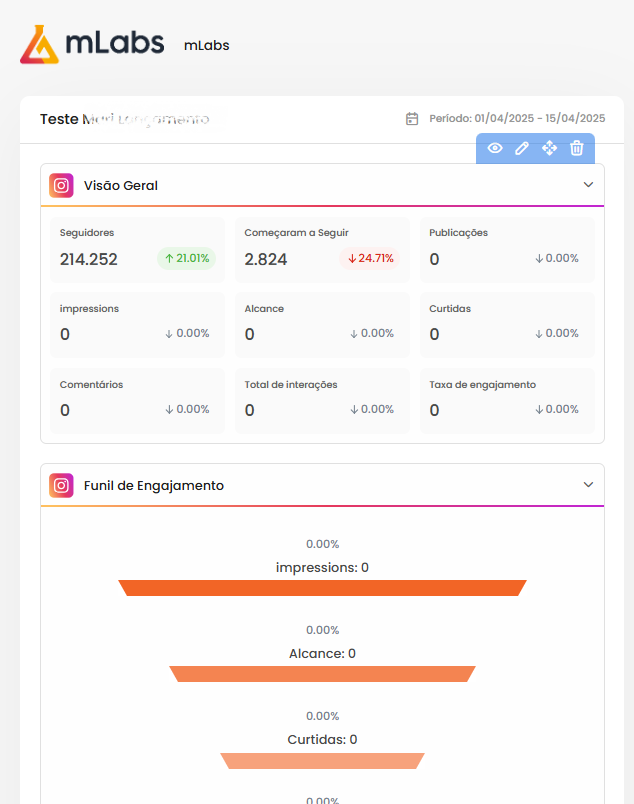Click the Instagram icon beside Visão Geral
Viewport: 634px width, 804px height.
(61, 184)
